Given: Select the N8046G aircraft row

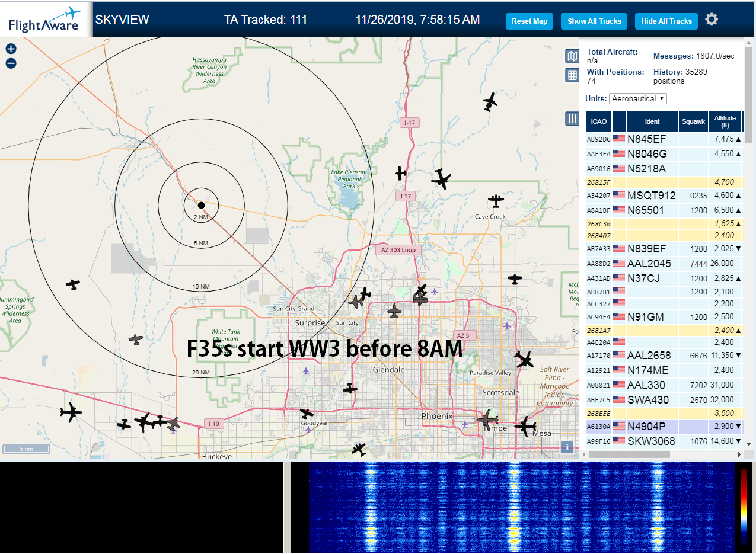Looking at the screenshot, I should point(664,153).
